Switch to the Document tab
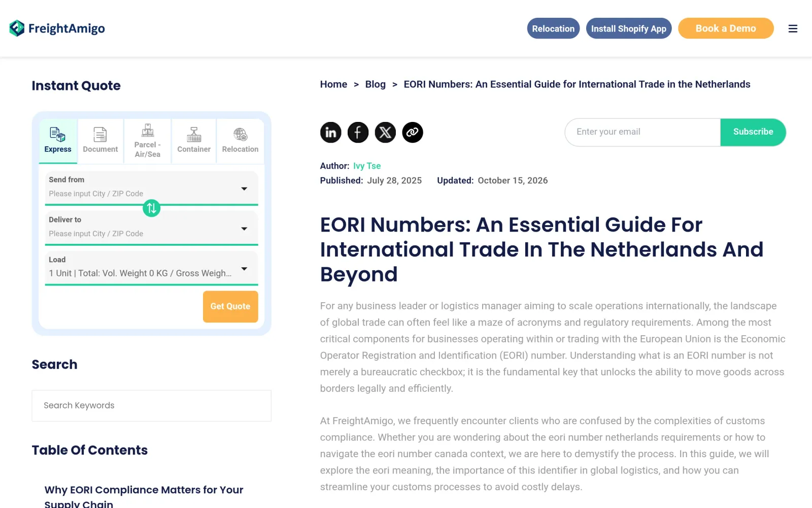The image size is (812, 508). point(100,141)
